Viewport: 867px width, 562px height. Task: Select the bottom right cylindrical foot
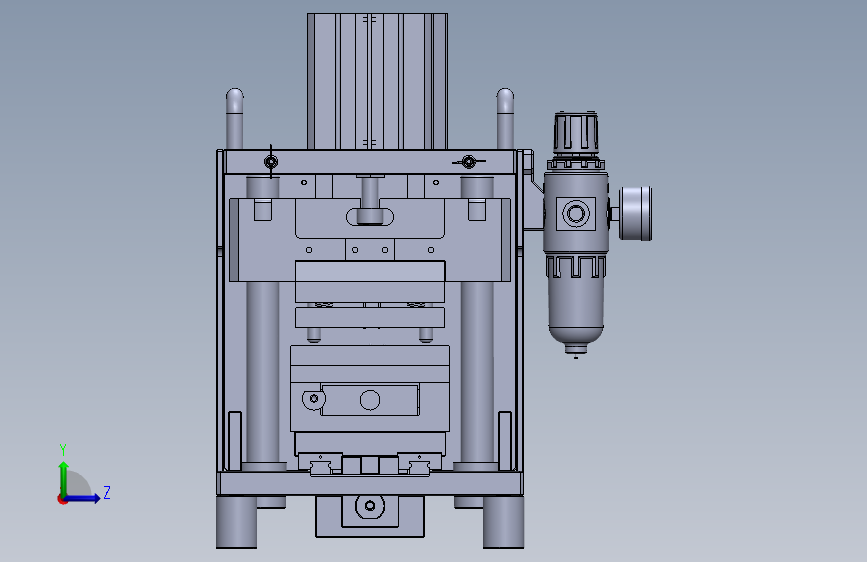tap(503, 522)
